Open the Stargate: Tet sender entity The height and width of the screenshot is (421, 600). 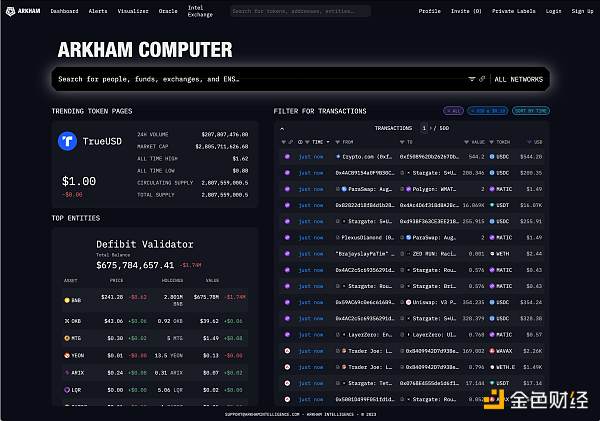point(370,383)
